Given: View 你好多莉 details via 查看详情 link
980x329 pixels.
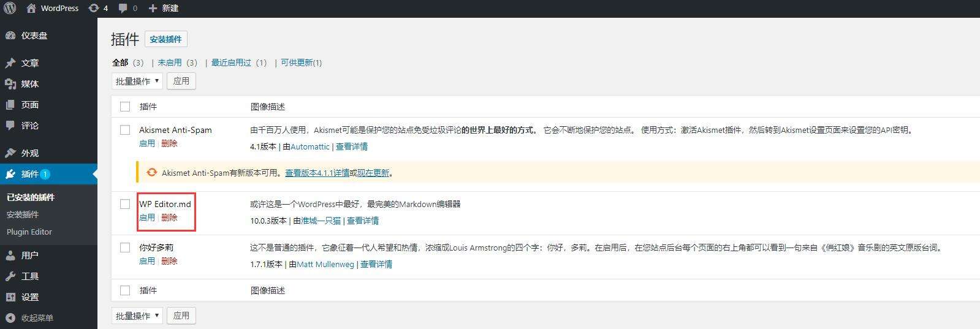Looking at the screenshot, I should click(x=376, y=264).
